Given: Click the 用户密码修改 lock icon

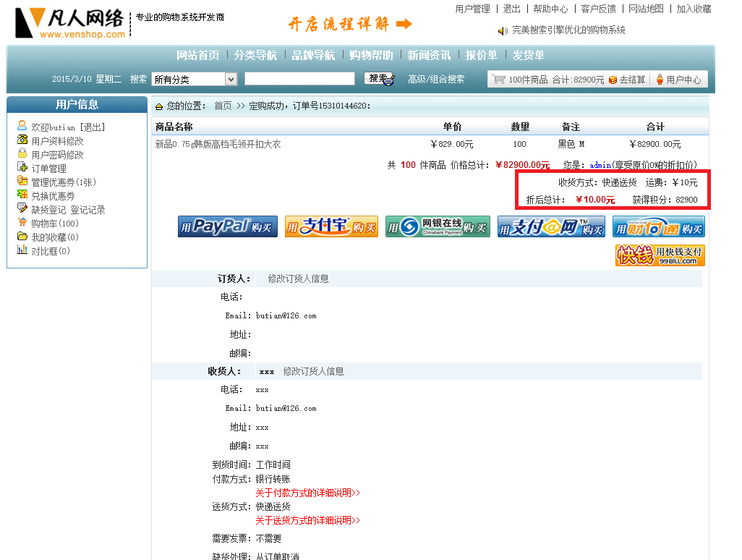Looking at the screenshot, I should tap(22, 153).
